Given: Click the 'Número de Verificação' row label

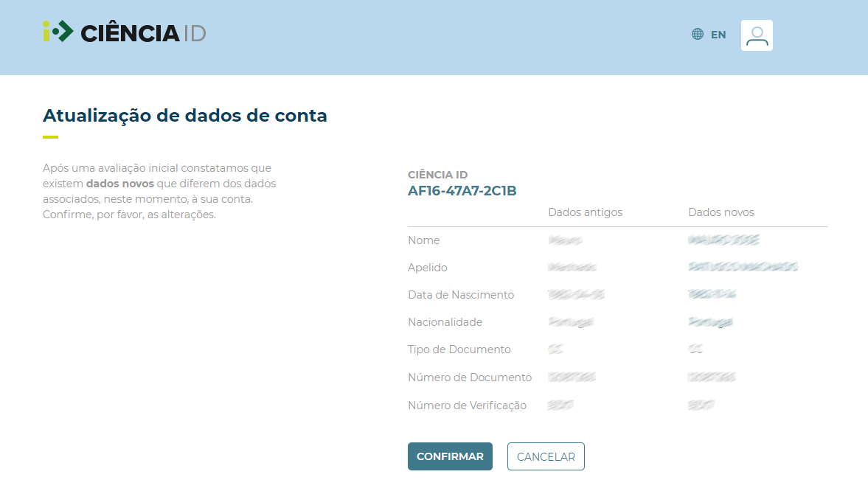Looking at the screenshot, I should (468, 406).
